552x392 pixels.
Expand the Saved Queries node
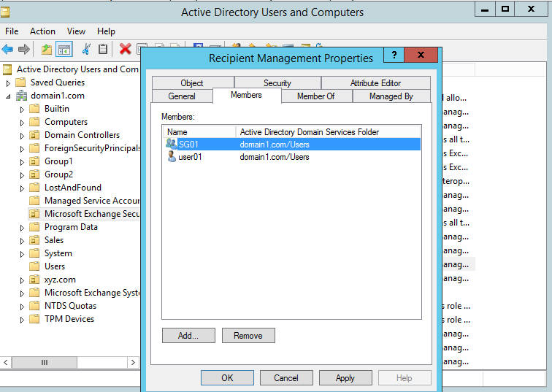click(8, 83)
